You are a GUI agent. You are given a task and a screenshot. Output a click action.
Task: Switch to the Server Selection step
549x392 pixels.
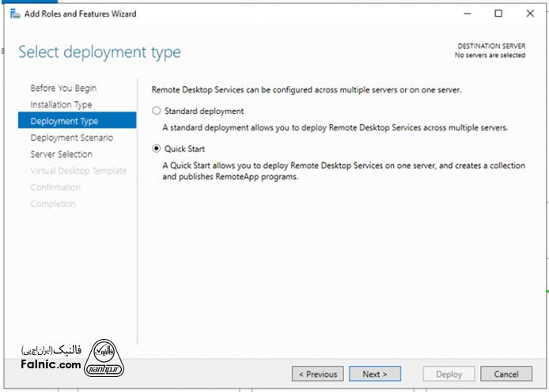click(x=61, y=154)
